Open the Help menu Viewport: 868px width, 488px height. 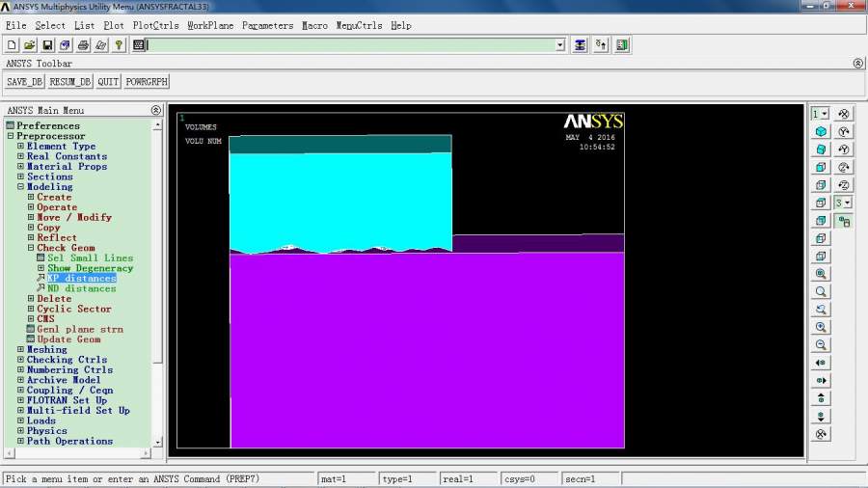[x=401, y=25]
